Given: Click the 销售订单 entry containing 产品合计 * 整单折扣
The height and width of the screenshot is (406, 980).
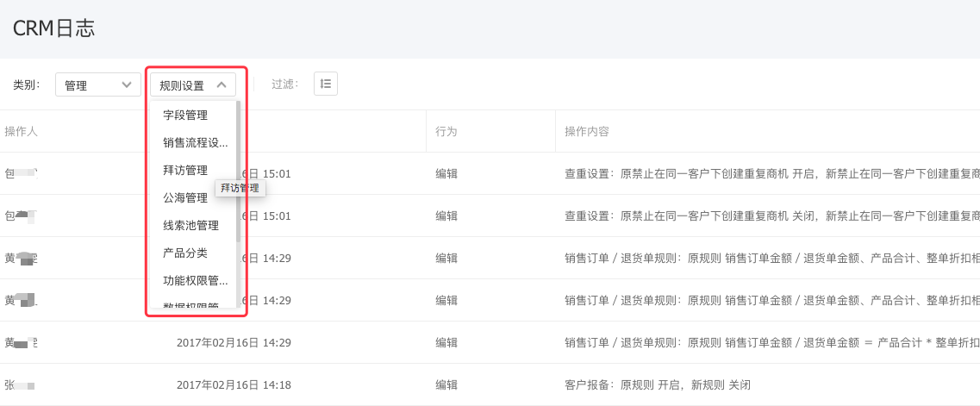Looking at the screenshot, I should (771, 342).
